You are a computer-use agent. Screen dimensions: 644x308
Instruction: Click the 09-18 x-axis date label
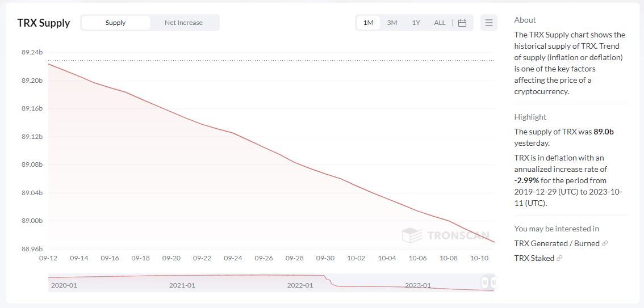[x=140, y=259]
